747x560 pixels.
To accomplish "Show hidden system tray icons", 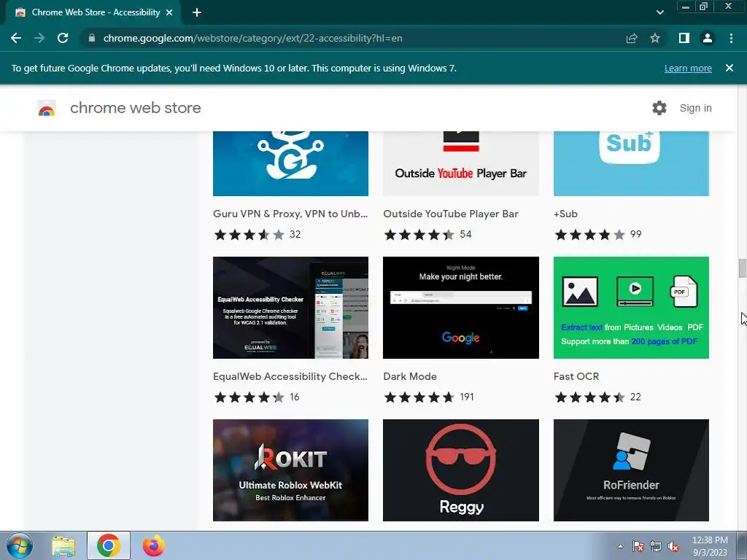I will pos(620,546).
